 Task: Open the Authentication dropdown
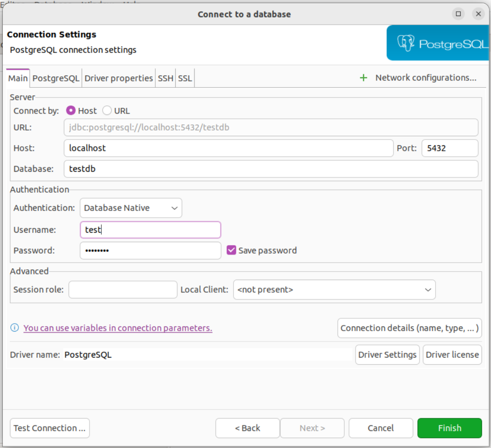(131, 208)
